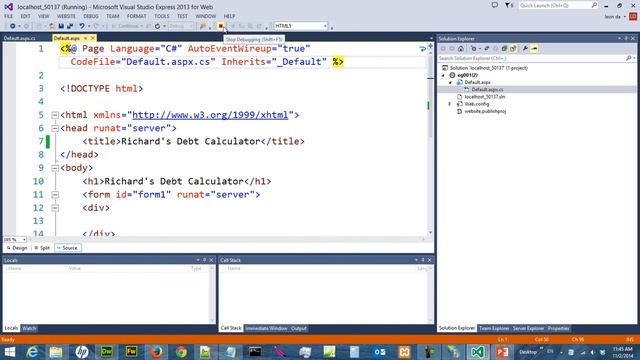Switch to the Team Explorer tab
Viewport: 640px width, 360px height.
pyautogui.click(x=493, y=328)
